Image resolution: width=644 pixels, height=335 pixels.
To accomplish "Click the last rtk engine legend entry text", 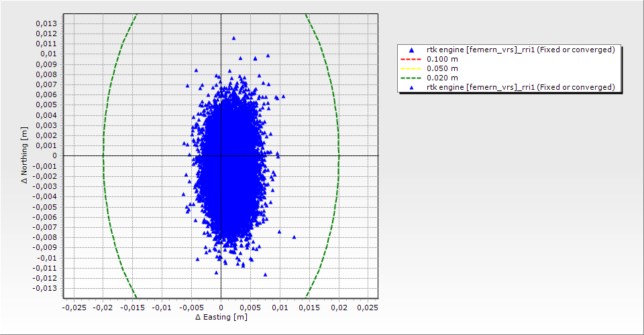I will (521, 88).
